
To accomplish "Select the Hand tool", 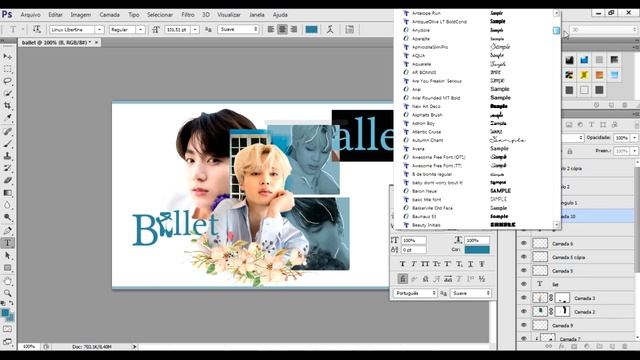I will (x=7, y=281).
